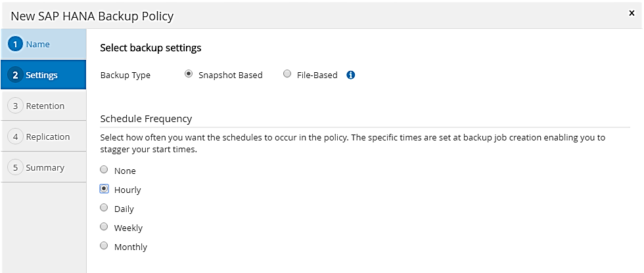Click the step 2 number circle
Viewport: 644px width, 273px height.
click(16, 75)
